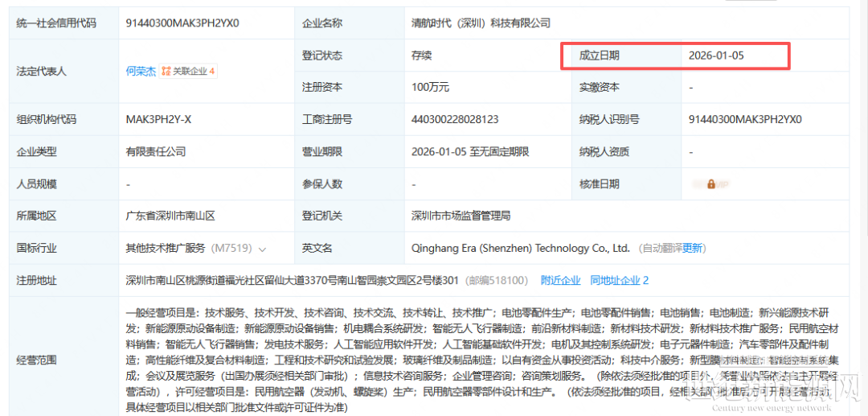Viewport: 868px width, 416px height.
Task: Click the VIP lock icon beside 核准日期
Action: click(711, 184)
